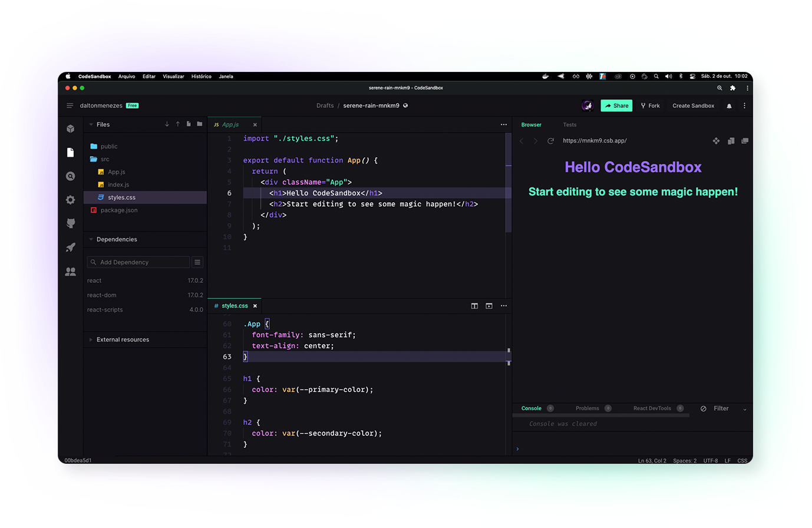This screenshot has height=528, width=812.
Task: Switch to the React DevTools tab
Action: (x=652, y=408)
